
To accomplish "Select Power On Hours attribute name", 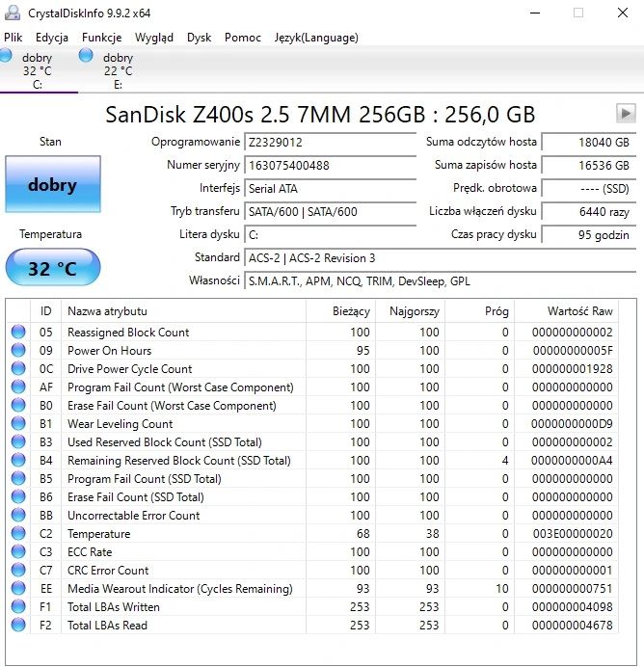I will point(109,351).
